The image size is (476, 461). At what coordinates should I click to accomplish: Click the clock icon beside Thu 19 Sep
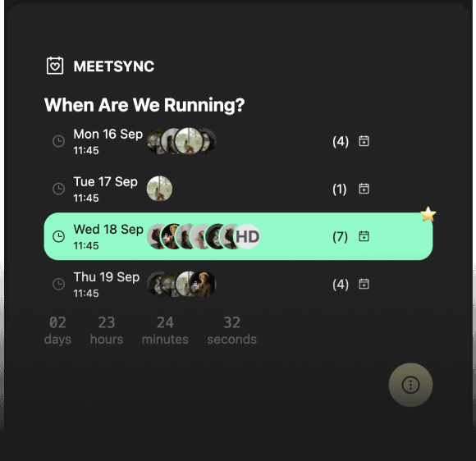(58, 284)
